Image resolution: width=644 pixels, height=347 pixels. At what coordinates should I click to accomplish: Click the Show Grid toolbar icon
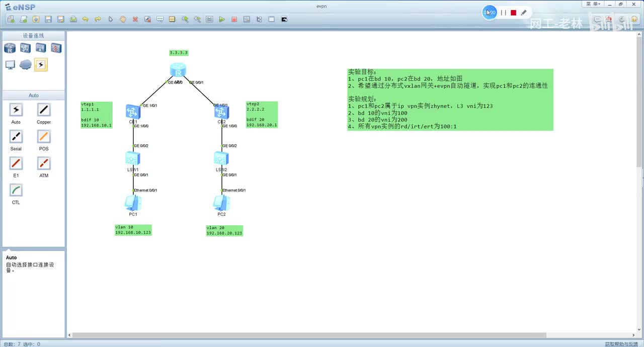[x=271, y=19]
